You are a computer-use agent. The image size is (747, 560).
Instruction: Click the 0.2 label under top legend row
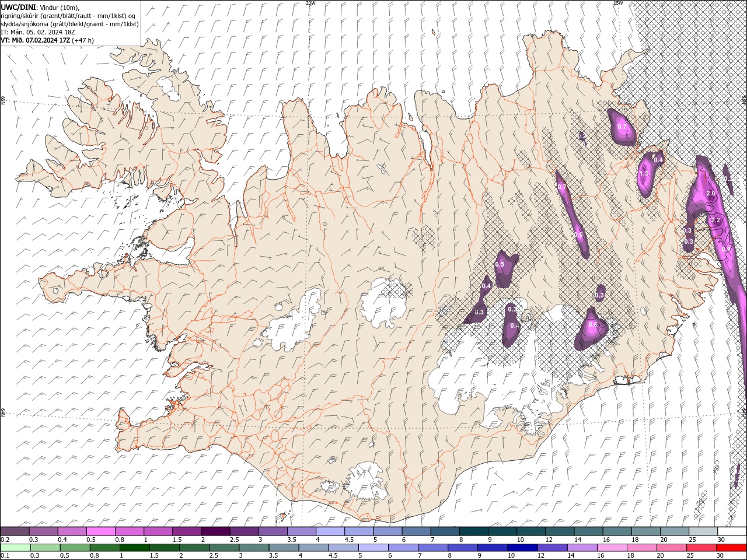(5, 539)
